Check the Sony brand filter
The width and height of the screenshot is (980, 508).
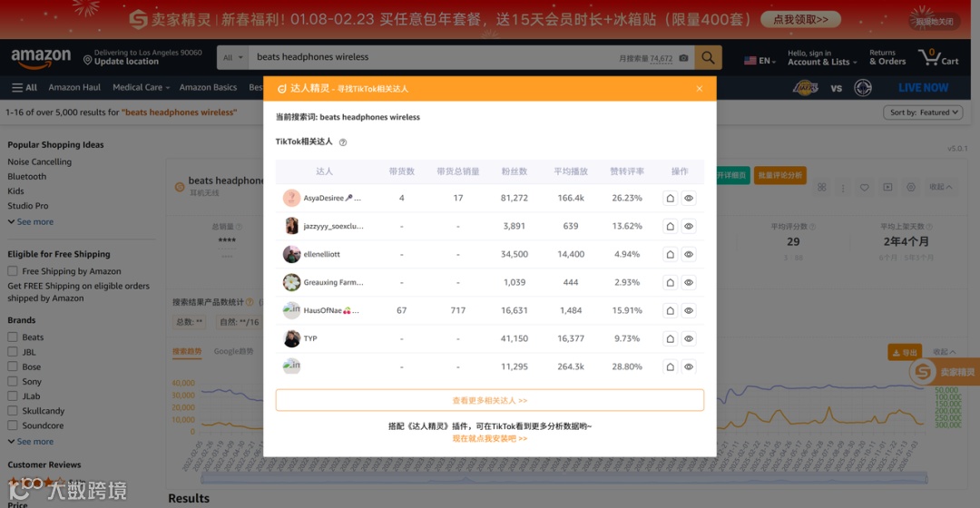pyautogui.click(x=13, y=381)
